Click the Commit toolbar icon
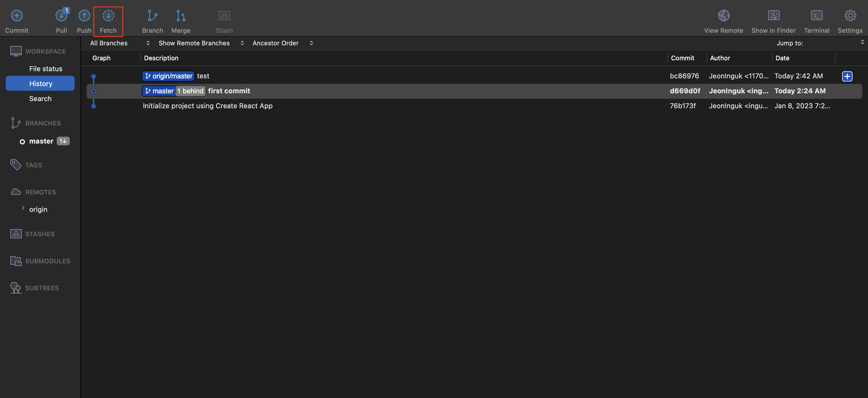868x398 pixels. click(x=17, y=16)
